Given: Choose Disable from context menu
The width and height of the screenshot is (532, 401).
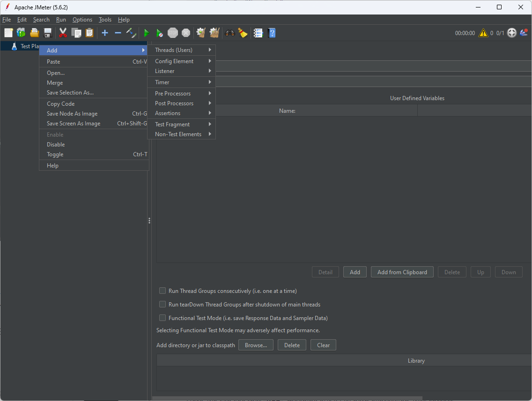Looking at the screenshot, I should (x=94, y=145).
